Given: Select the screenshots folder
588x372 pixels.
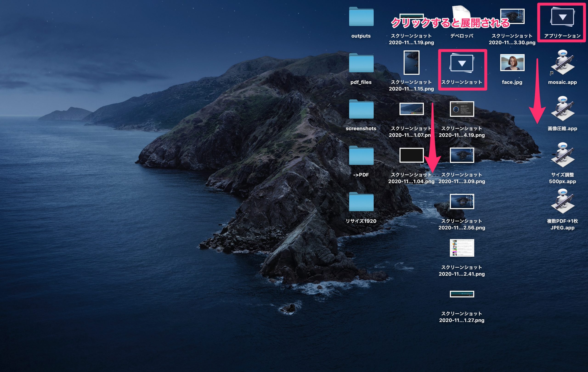Looking at the screenshot, I should pos(361,109).
